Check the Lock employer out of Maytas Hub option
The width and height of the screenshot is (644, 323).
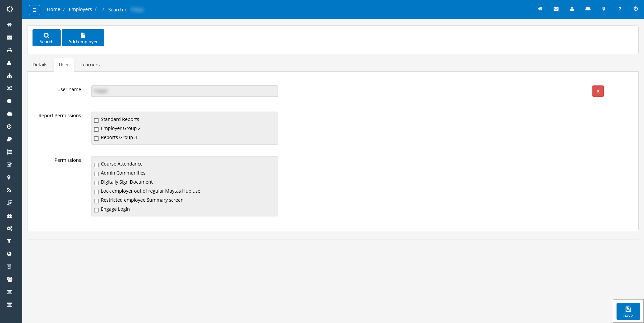coord(96,192)
